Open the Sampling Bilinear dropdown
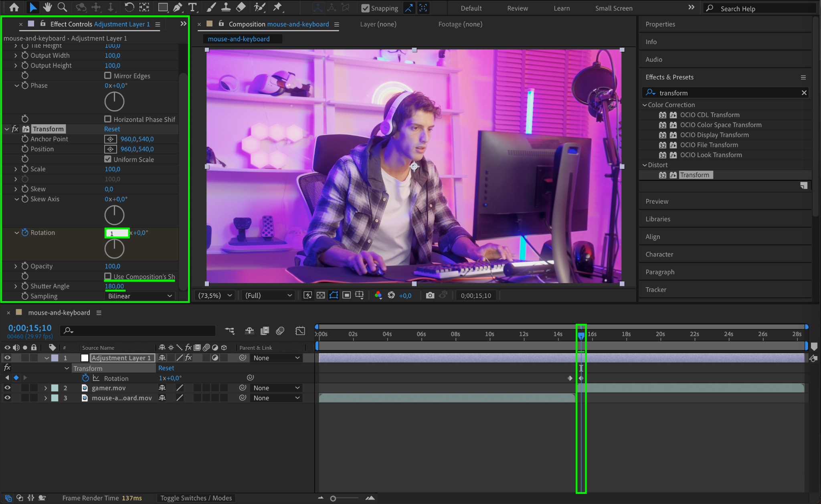 pos(140,296)
